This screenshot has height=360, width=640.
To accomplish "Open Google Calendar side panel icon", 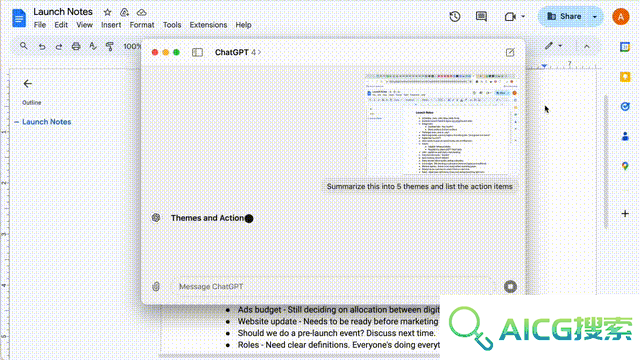I will (x=625, y=47).
